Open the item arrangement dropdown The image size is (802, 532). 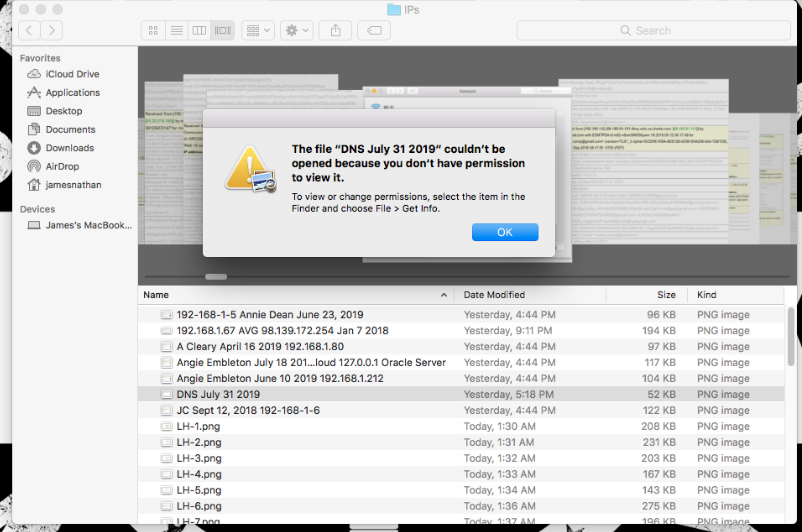(257, 31)
